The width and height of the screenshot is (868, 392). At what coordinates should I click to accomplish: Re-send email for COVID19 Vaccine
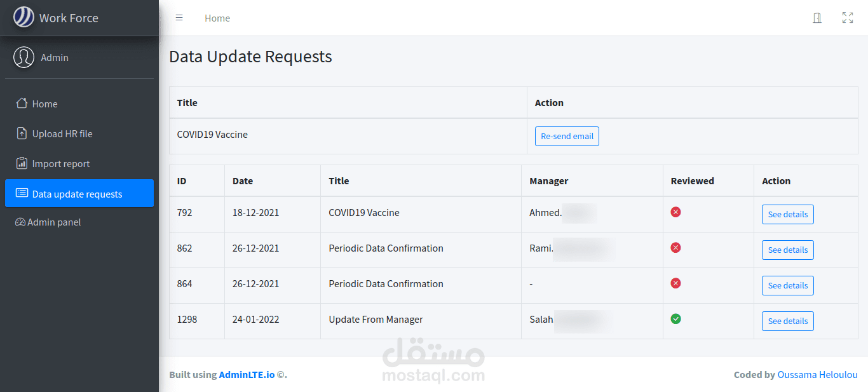click(x=567, y=137)
